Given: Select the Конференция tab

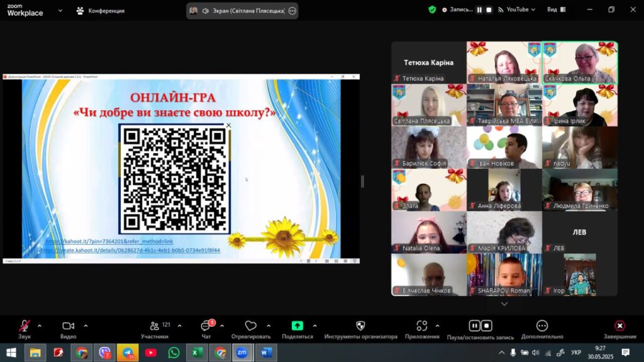Looking at the screenshot, I should [x=101, y=11].
